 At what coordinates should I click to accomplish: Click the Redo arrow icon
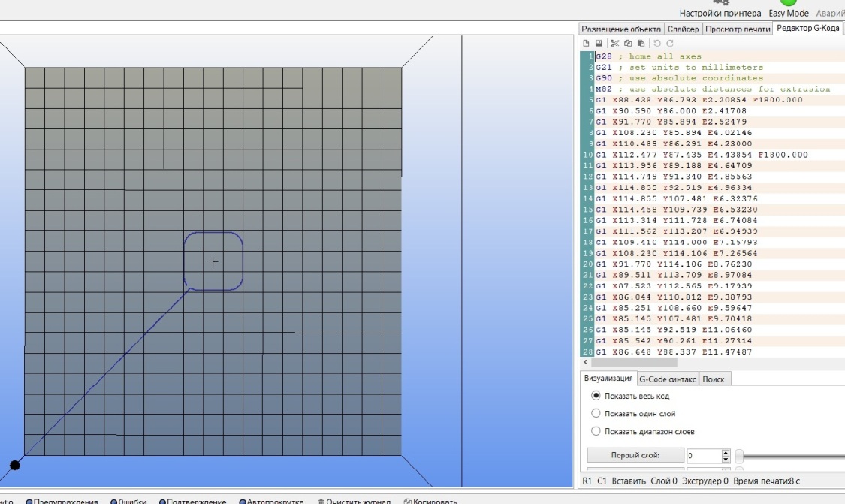pyautogui.click(x=670, y=44)
